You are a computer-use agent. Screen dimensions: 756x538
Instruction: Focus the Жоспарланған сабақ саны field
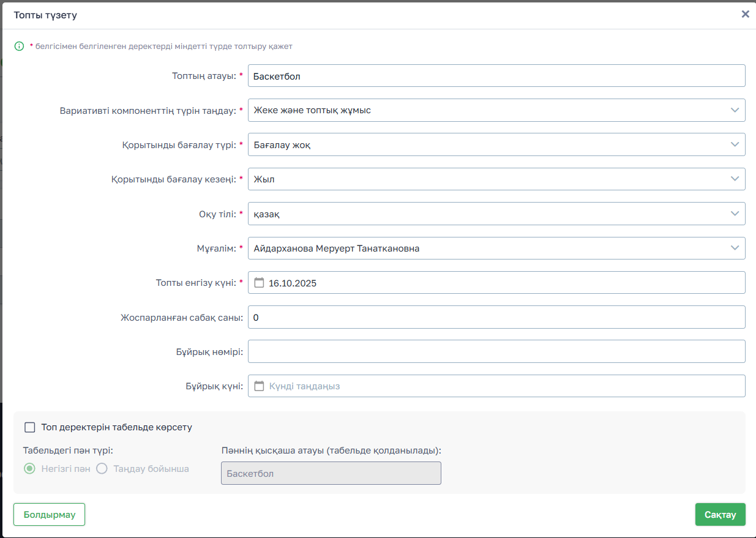pos(496,317)
